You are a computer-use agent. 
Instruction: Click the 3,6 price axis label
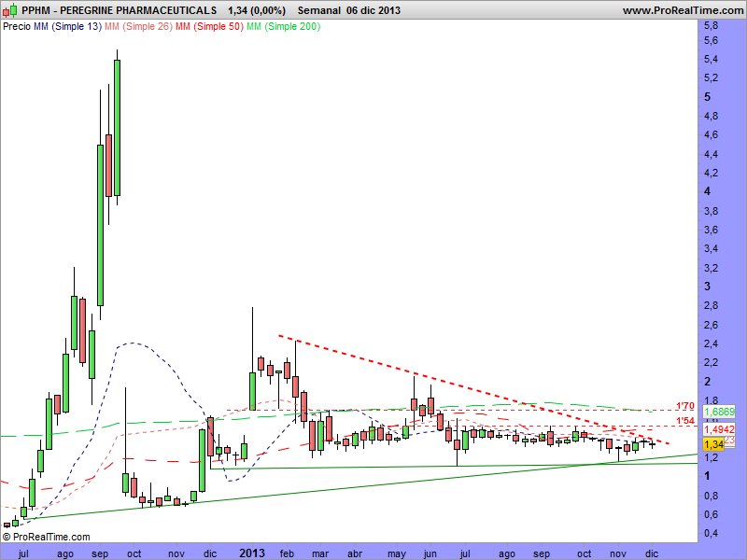712,230
